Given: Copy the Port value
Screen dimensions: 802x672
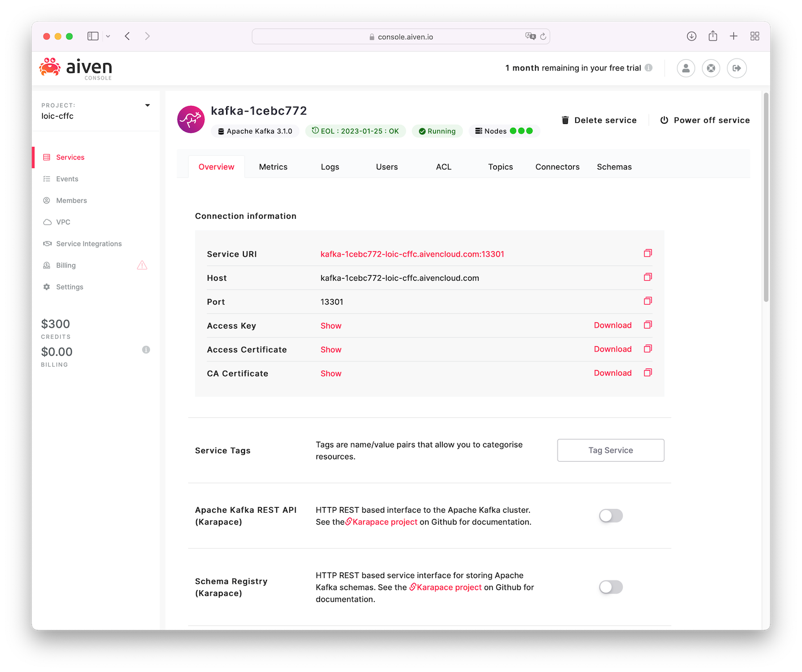Looking at the screenshot, I should tap(648, 301).
